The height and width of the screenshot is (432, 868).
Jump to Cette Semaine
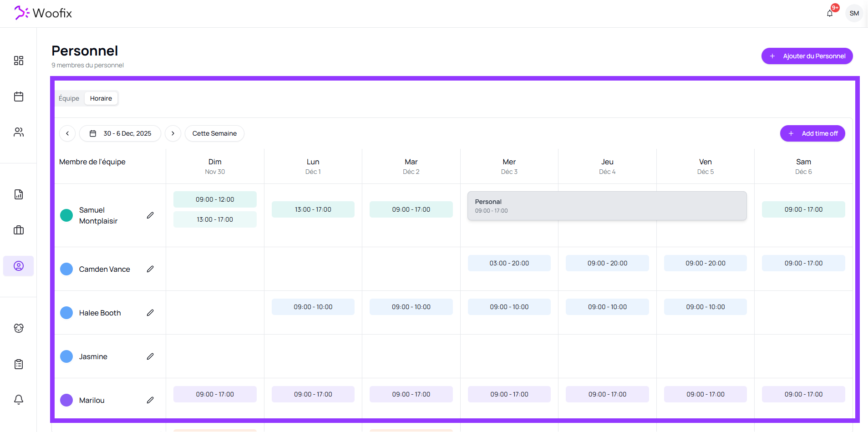pos(214,133)
